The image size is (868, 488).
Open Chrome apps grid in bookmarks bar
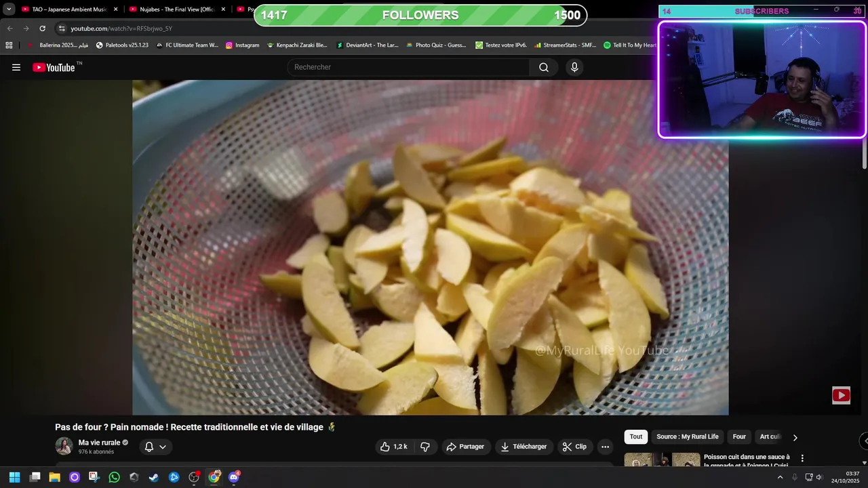tap(9, 45)
